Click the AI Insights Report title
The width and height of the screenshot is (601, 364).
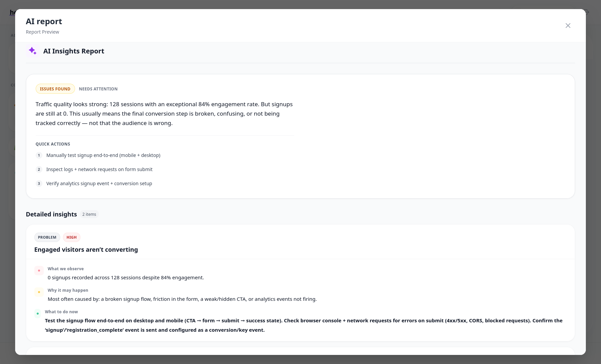click(74, 51)
